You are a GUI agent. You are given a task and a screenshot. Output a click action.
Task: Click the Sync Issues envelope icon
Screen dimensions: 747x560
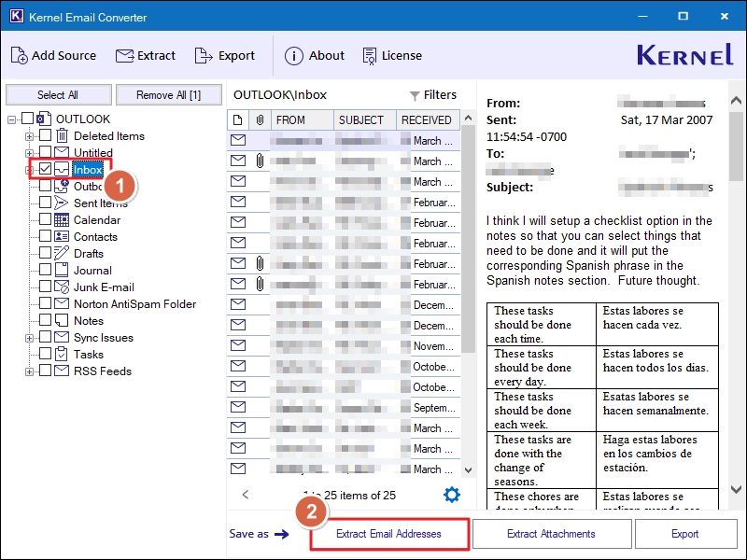point(62,337)
